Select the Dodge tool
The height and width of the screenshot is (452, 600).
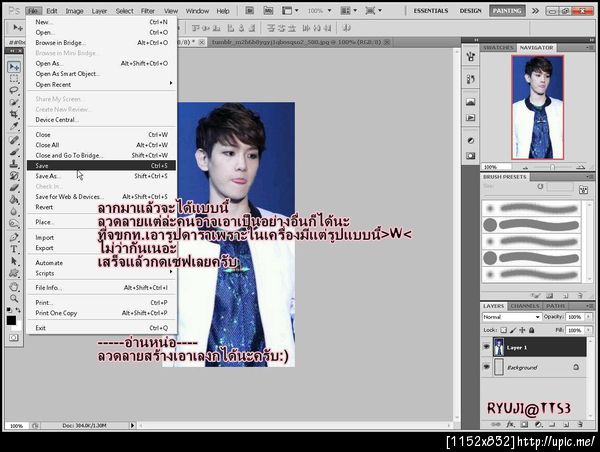point(14,223)
